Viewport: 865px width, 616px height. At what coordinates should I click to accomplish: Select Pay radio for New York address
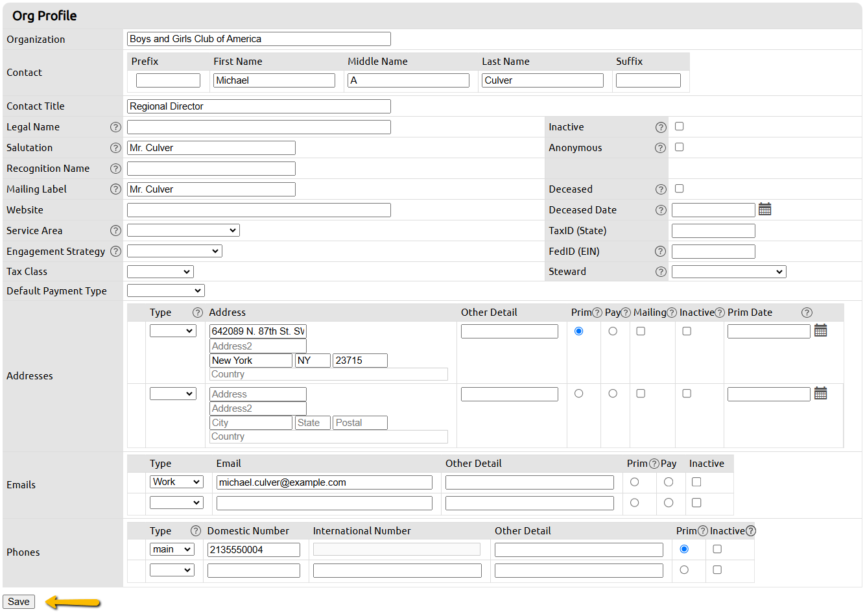(613, 331)
